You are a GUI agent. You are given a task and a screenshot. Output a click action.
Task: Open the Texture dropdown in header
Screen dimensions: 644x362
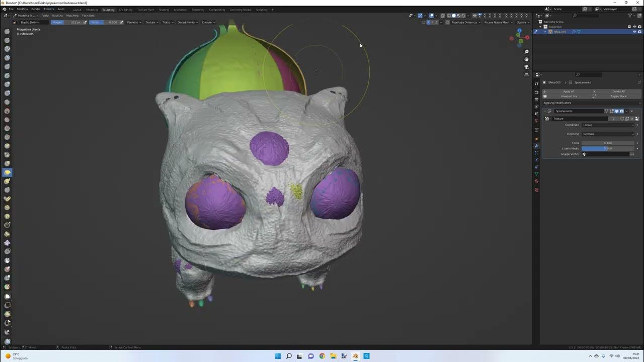point(151,22)
